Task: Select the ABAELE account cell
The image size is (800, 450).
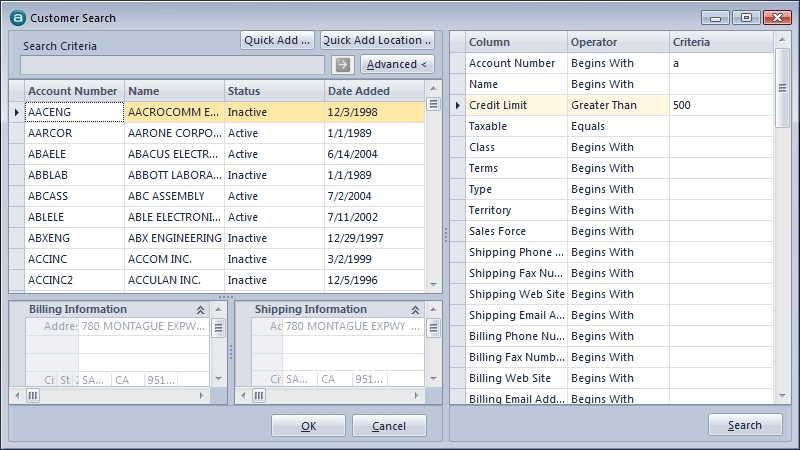Action: pos(74,154)
